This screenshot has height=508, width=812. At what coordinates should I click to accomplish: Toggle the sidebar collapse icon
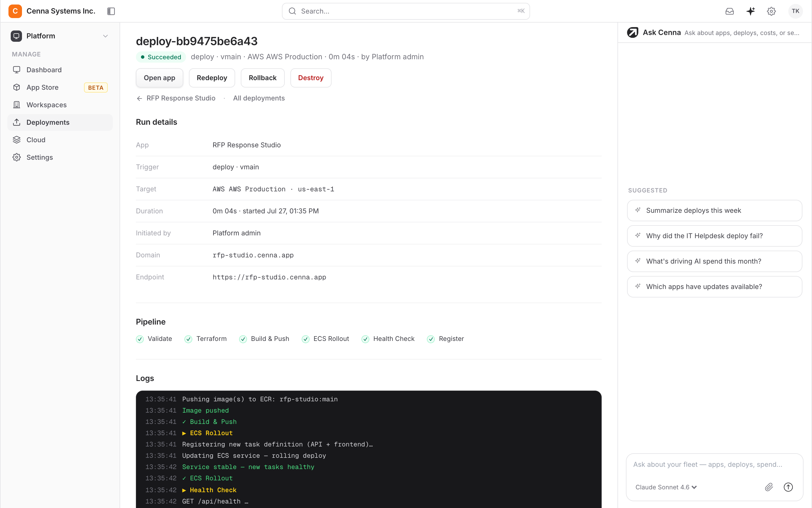(111, 11)
